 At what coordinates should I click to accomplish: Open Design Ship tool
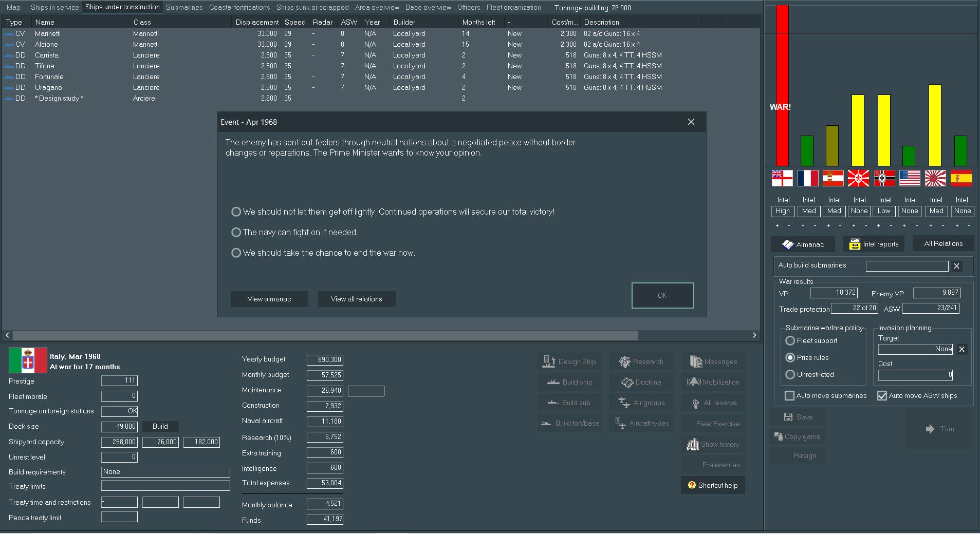pos(569,361)
